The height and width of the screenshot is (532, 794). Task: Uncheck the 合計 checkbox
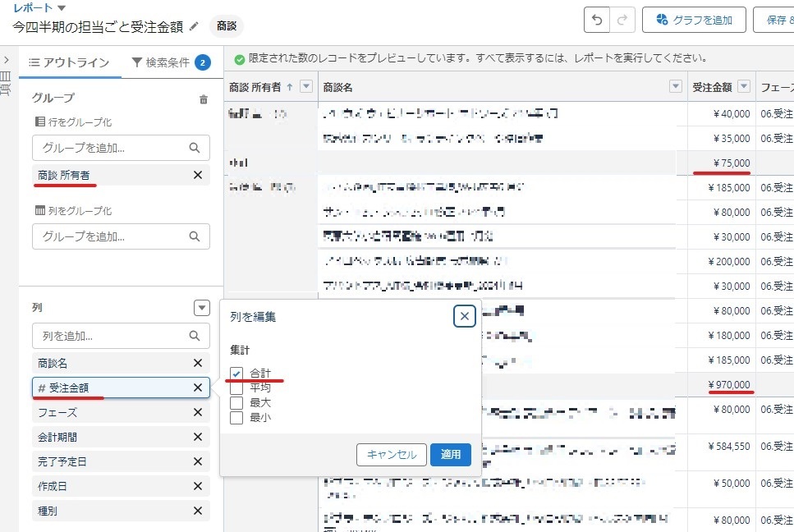[236, 374]
